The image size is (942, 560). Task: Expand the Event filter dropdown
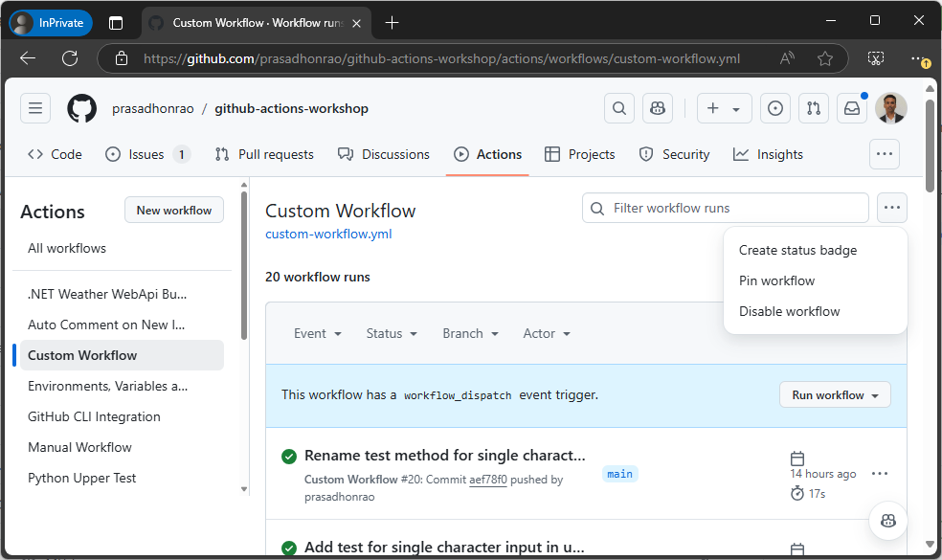click(318, 333)
